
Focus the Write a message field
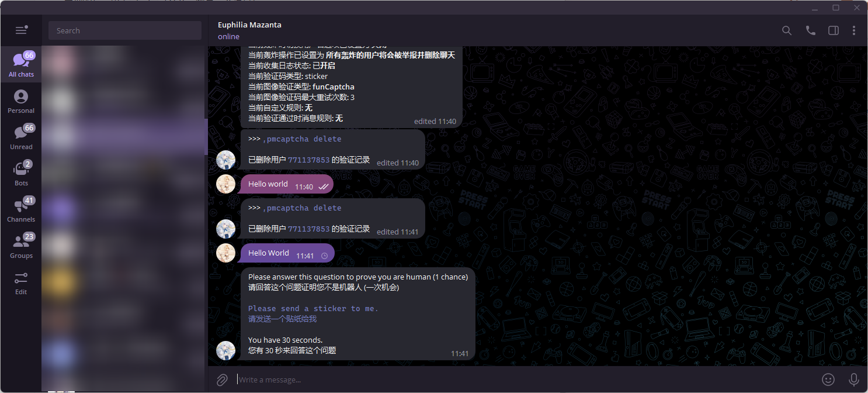point(520,380)
